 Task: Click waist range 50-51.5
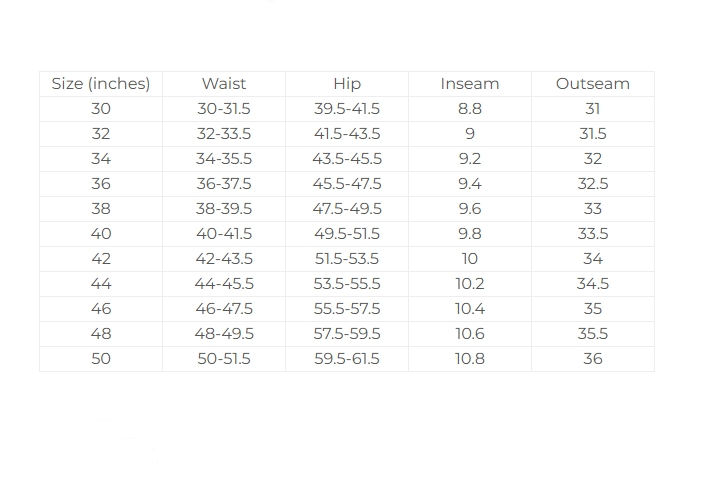tap(224, 359)
